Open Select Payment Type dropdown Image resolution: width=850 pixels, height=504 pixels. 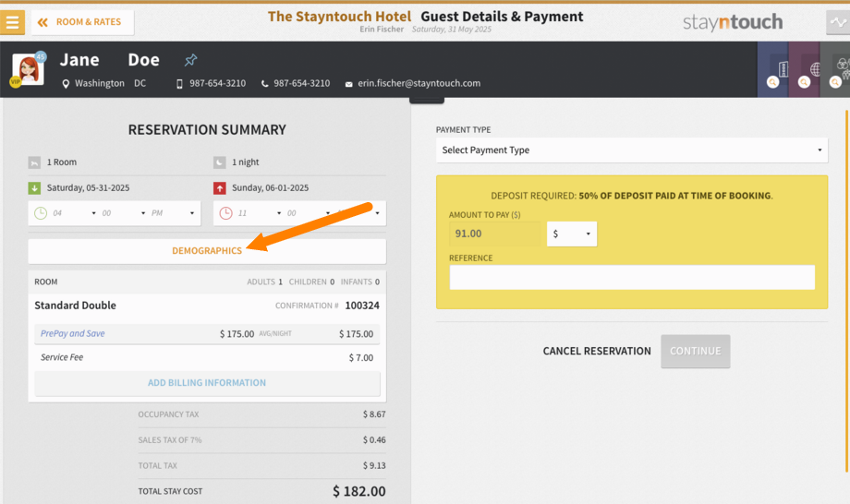click(632, 150)
